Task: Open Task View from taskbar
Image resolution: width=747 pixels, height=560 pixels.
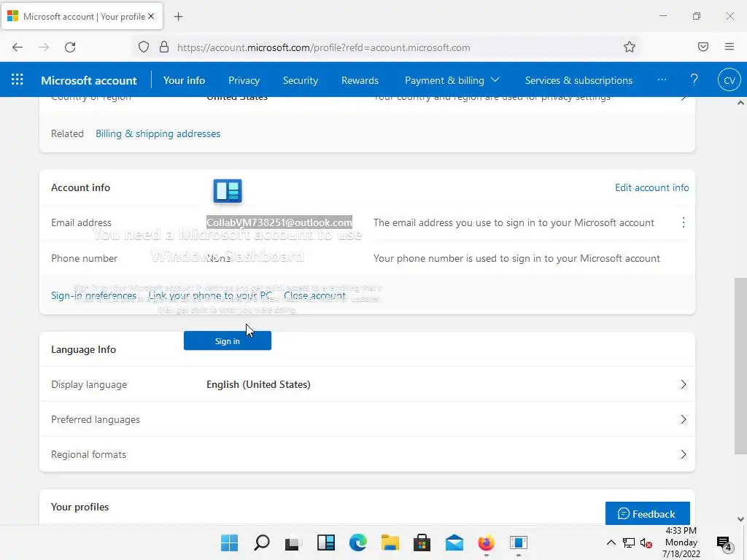Action: (293, 542)
